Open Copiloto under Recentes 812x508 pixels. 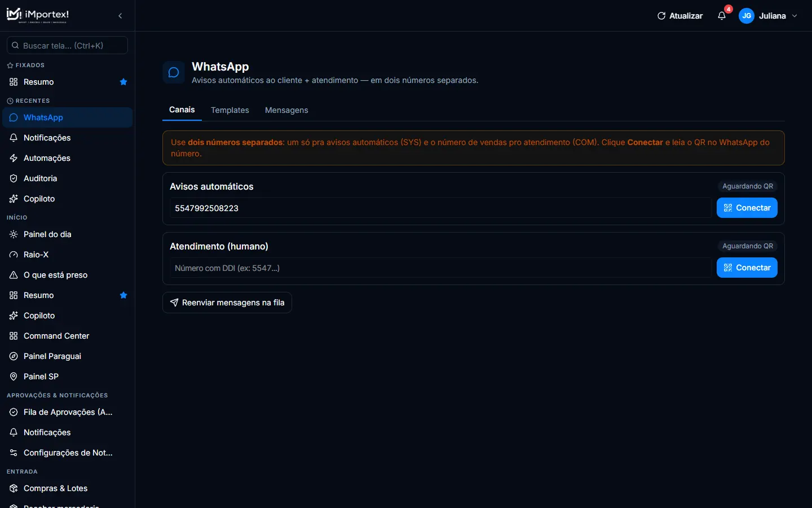(67, 199)
